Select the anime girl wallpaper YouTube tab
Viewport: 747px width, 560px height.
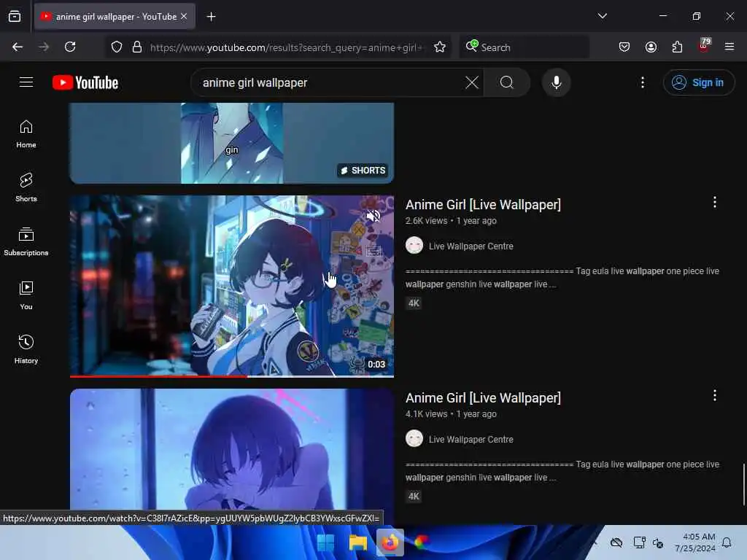point(115,17)
